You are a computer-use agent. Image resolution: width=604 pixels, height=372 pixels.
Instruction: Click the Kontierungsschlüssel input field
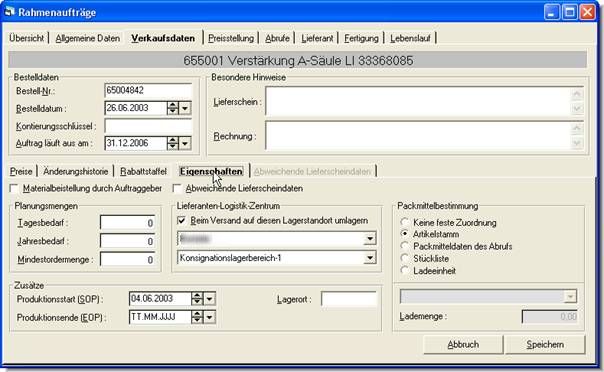148,126
